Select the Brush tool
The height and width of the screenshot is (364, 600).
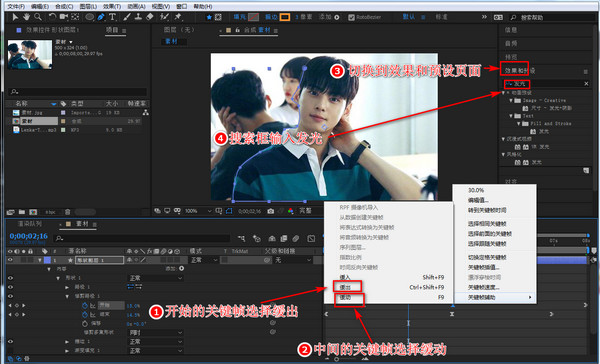click(x=127, y=17)
